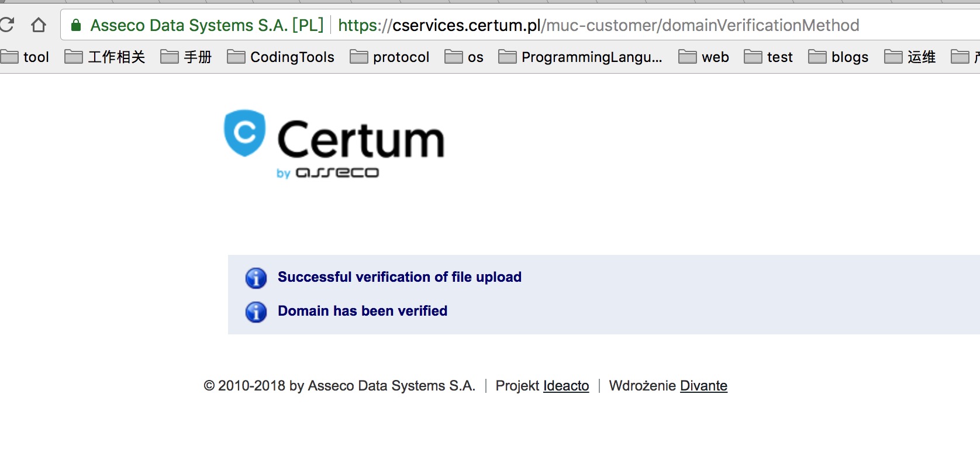The width and height of the screenshot is (980, 463).
Task: Open the 工作相关 bookmarks folder
Action: (x=105, y=57)
